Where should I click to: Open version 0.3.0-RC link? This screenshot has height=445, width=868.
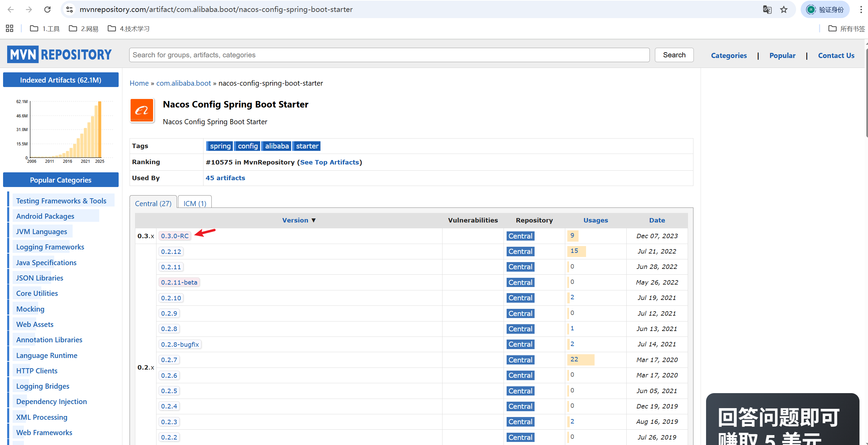pyautogui.click(x=175, y=236)
